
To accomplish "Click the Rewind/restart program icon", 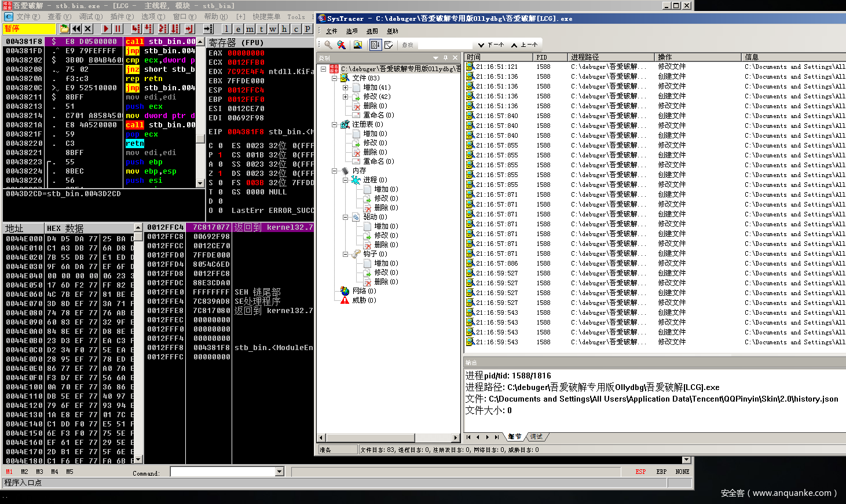I will pyautogui.click(x=76, y=28).
